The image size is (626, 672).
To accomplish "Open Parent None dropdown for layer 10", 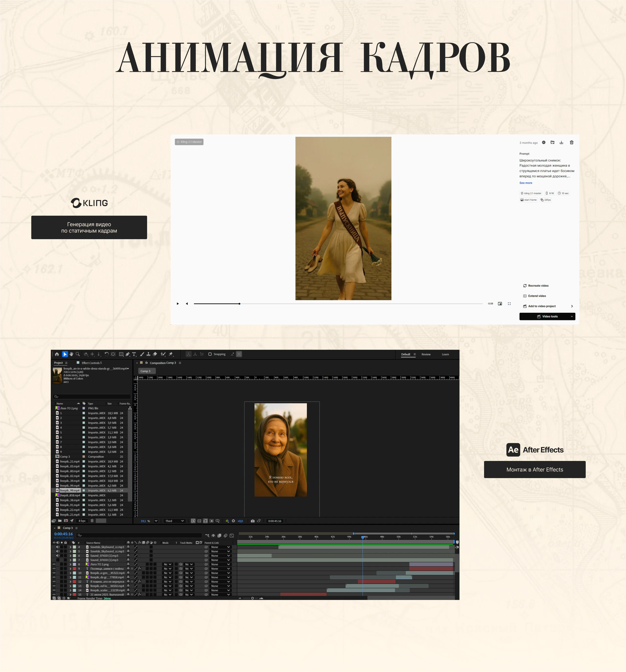I will pos(220,573).
